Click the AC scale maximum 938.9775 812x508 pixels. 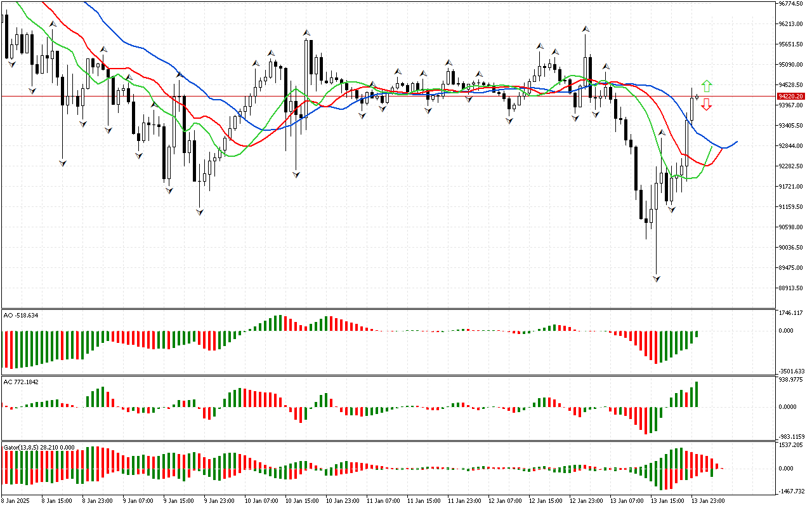point(790,380)
